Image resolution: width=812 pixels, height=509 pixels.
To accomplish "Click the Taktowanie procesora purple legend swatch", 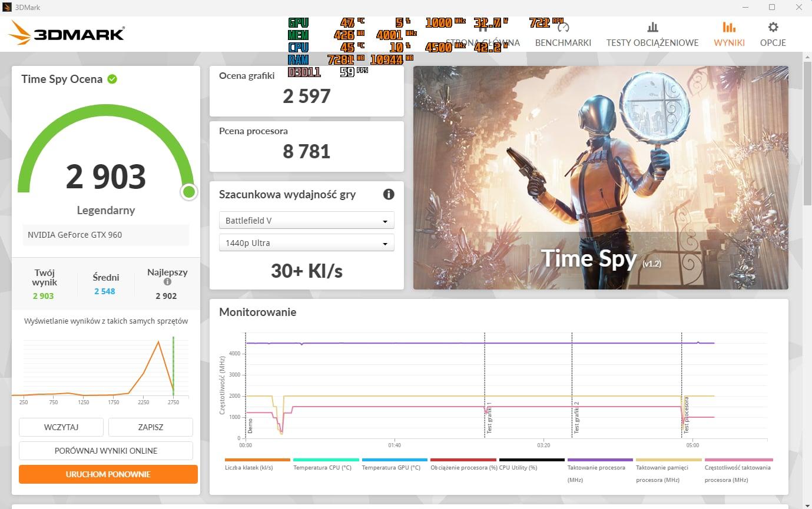I will click(600, 460).
